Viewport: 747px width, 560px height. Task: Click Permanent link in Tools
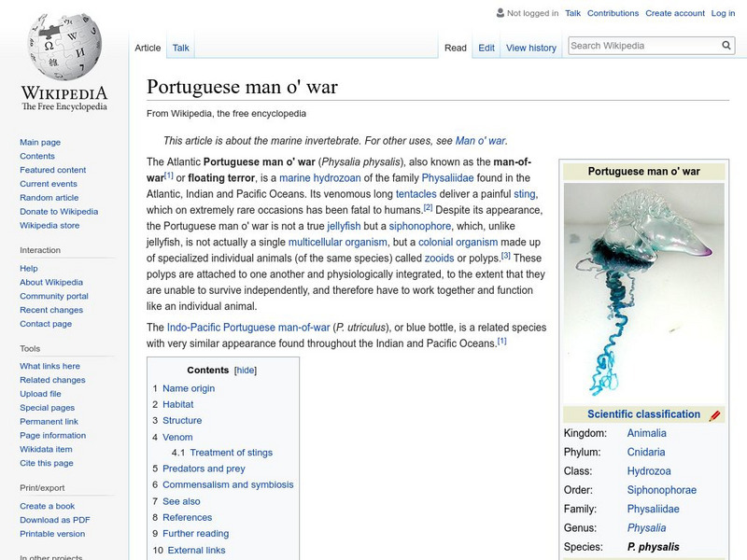pos(49,421)
